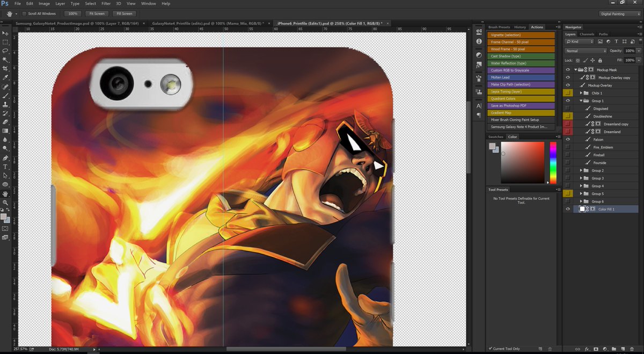
Task: Select the Eraser tool
Action: (x=5, y=122)
